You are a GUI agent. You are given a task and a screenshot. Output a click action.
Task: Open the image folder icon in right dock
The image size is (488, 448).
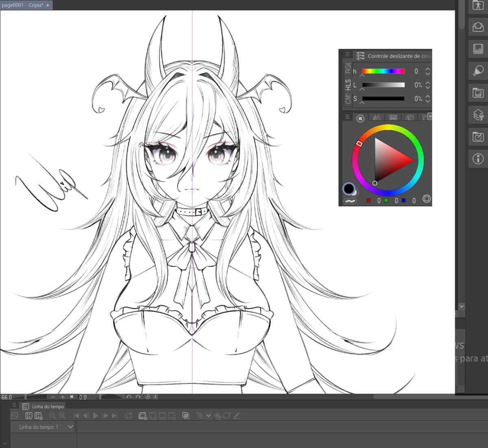click(x=478, y=93)
